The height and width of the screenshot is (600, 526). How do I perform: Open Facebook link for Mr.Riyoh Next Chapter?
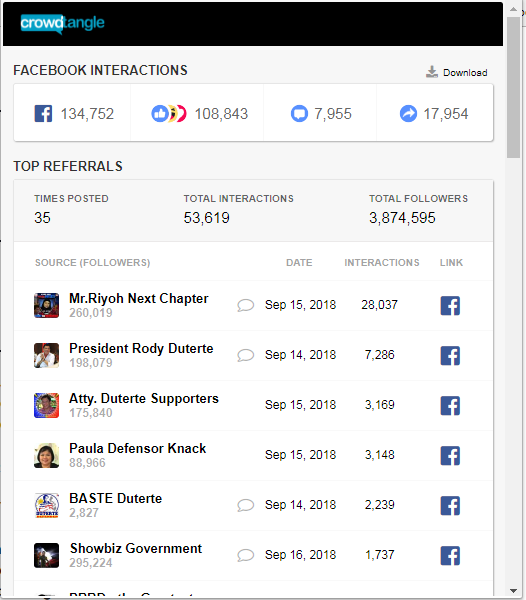tap(450, 305)
